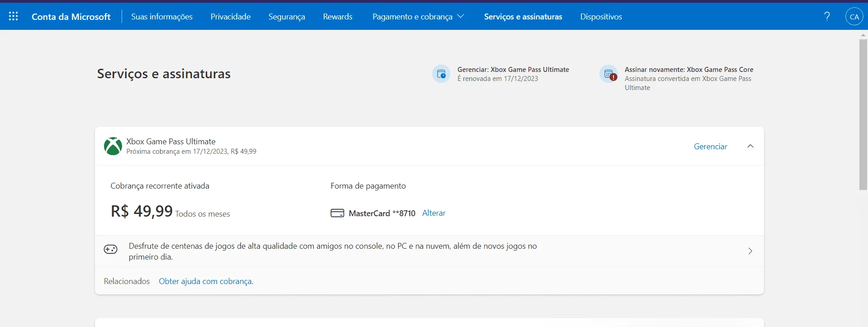Open game benefits details with right chevron
This screenshot has width=868, height=327.
(x=750, y=251)
